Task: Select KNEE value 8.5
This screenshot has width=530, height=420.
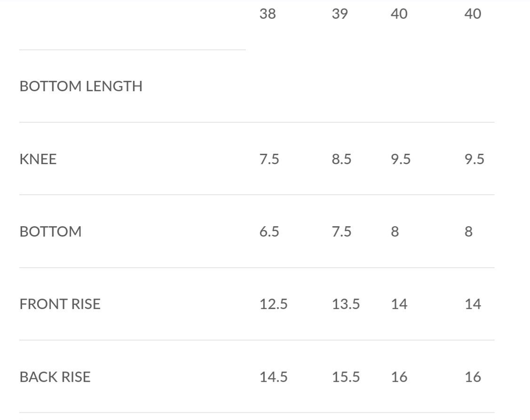Action: pos(341,159)
